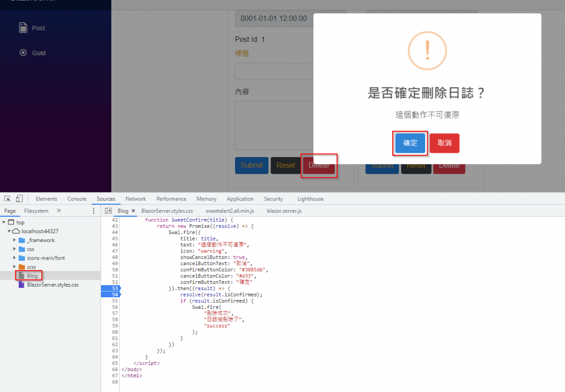Collapse the localhost:44327 node
This screenshot has width=565, height=392.
coord(9,231)
